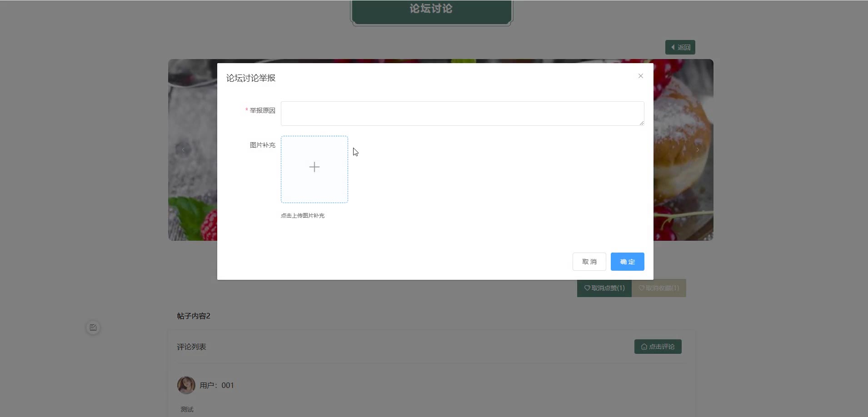
Task: Click the 点击上传图片补充 hint text
Action: click(303, 216)
